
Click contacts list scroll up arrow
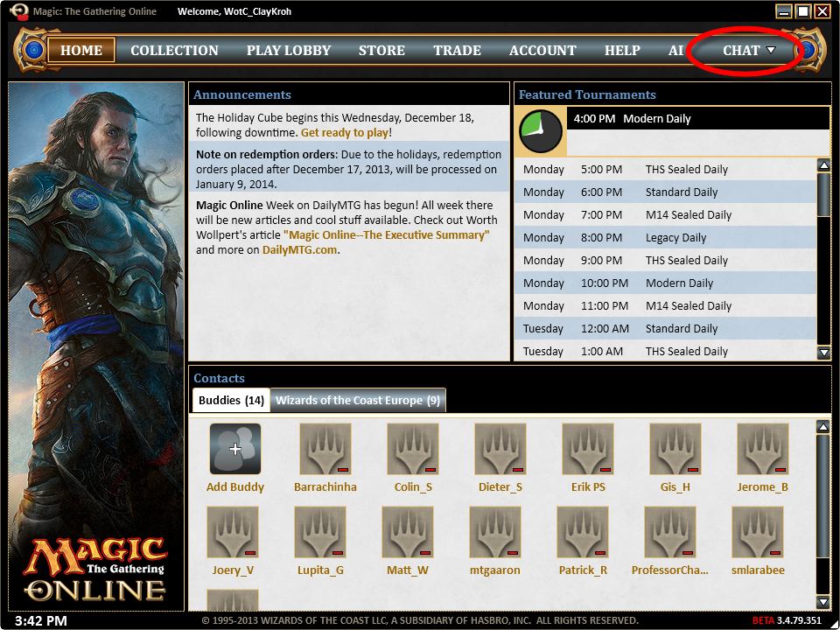(823, 427)
